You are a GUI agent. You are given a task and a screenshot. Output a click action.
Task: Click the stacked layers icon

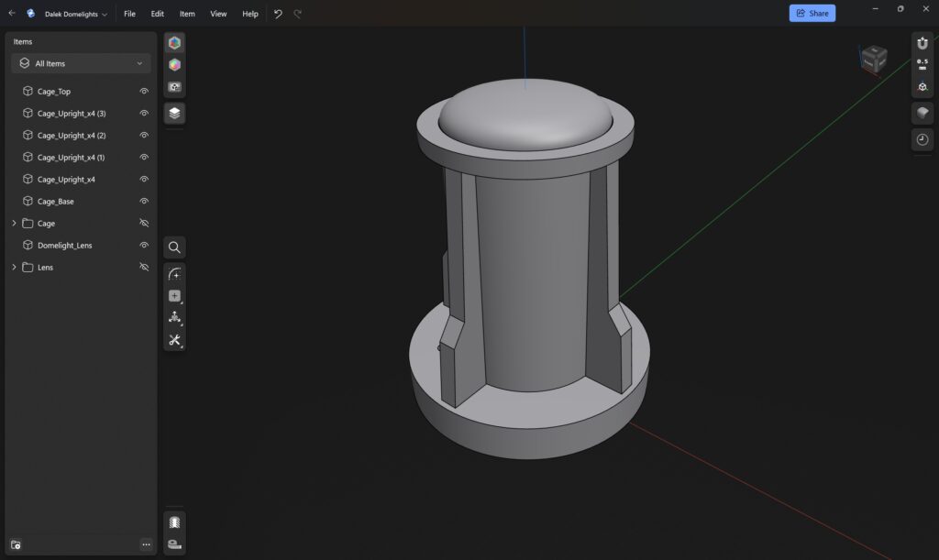click(x=174, y=113)
